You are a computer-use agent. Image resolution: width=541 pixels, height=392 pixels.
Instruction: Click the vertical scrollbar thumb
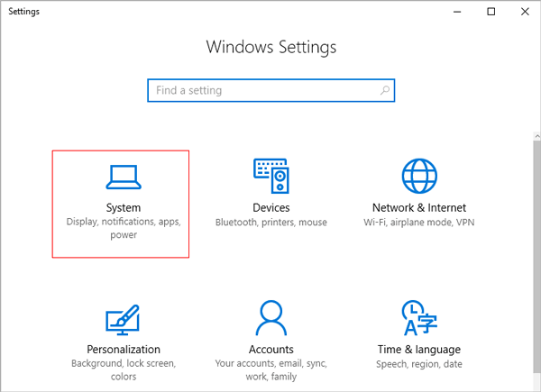pos(536,257)
